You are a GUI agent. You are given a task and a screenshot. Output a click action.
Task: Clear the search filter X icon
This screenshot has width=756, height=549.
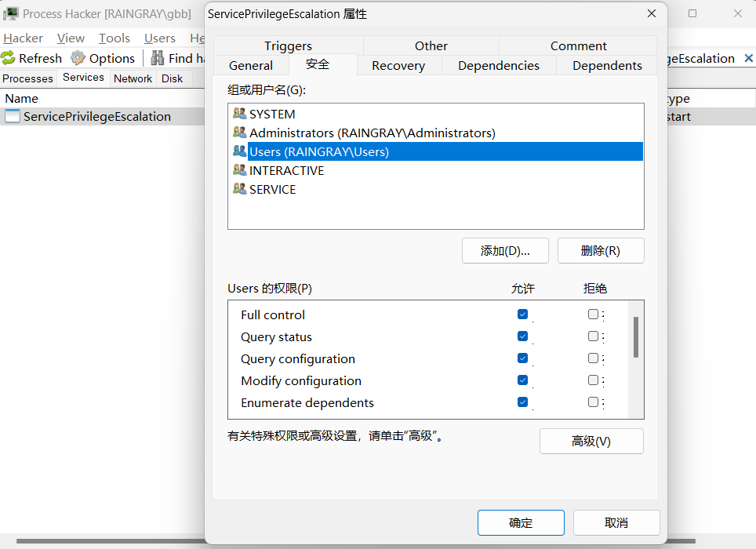pyautogui.click(x=748, y=58)
